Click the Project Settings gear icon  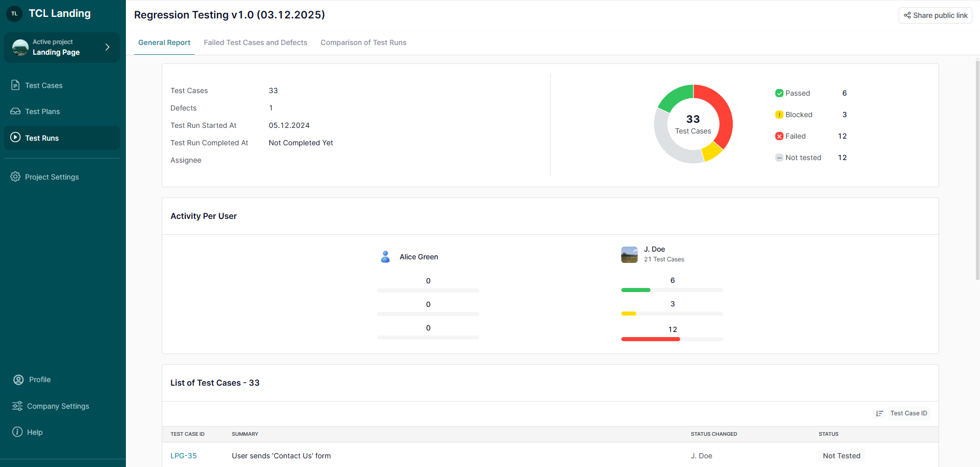(15, 176)
